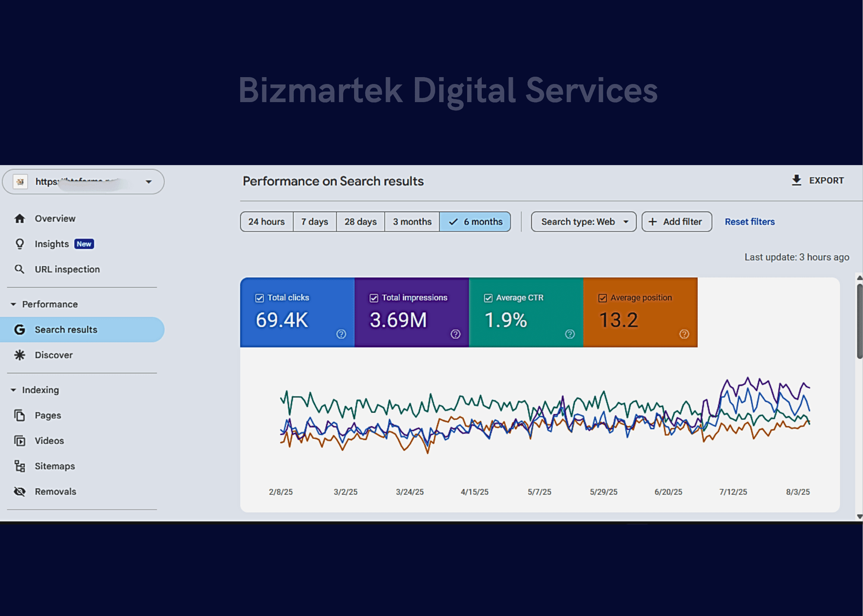Click the site favicon in property selector

20,182
